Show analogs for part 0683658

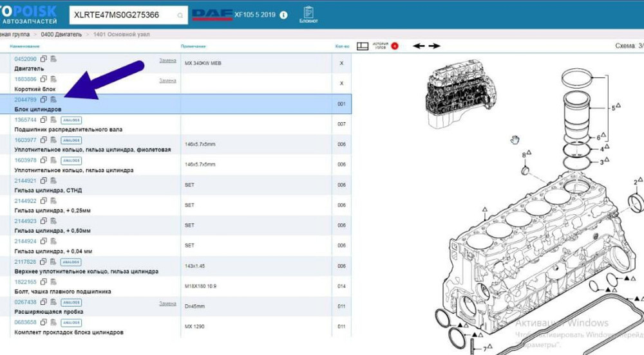click(70, 322)
